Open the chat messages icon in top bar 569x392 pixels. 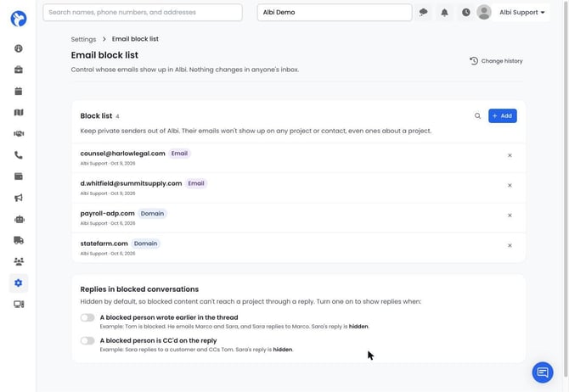(x=423, y=13)
